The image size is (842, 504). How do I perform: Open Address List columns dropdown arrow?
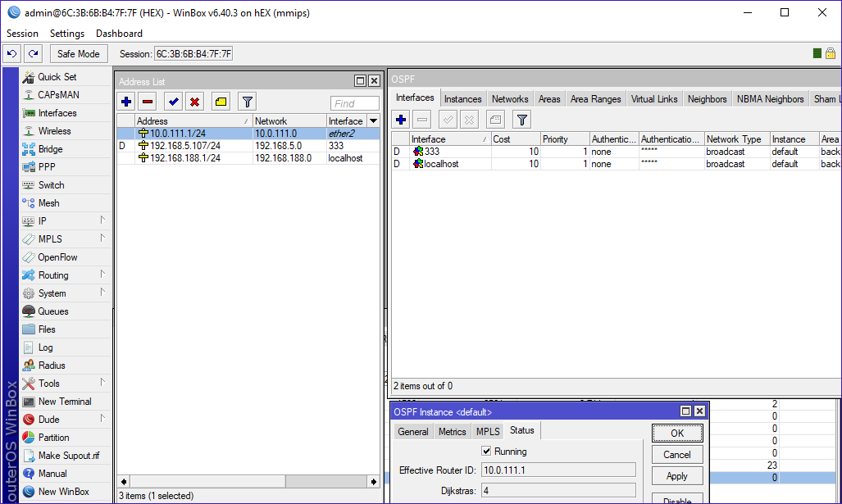[373, 120]
